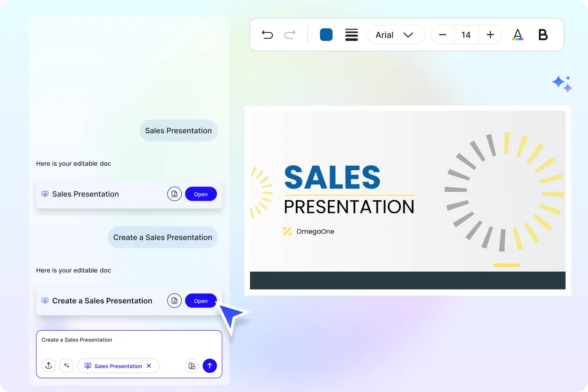The width and height of the screenshot is (588, 392).
Task: Click the sparkles icon above the slide preview
Action: coord(562,83)
